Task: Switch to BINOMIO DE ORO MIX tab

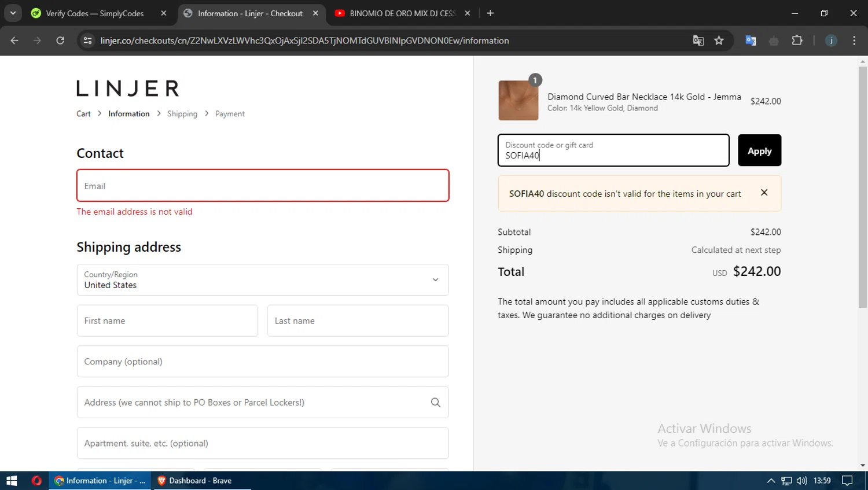Action: 403,13
